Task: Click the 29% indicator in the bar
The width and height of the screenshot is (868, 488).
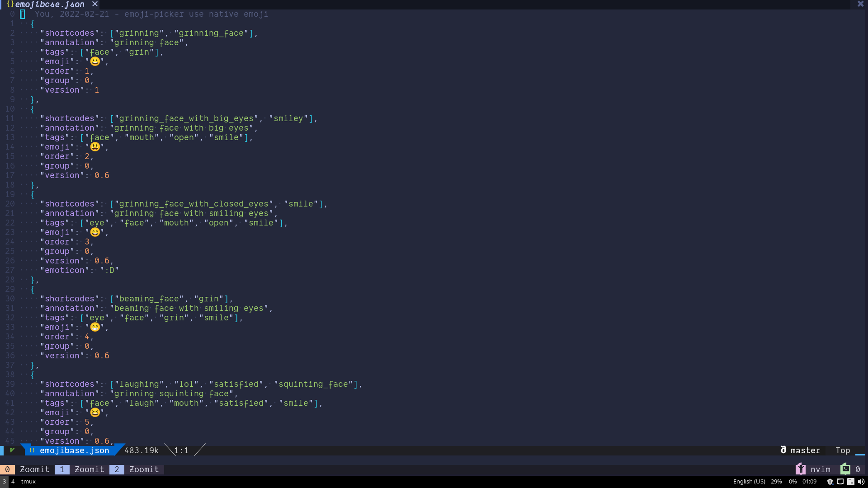Action: 776,482
